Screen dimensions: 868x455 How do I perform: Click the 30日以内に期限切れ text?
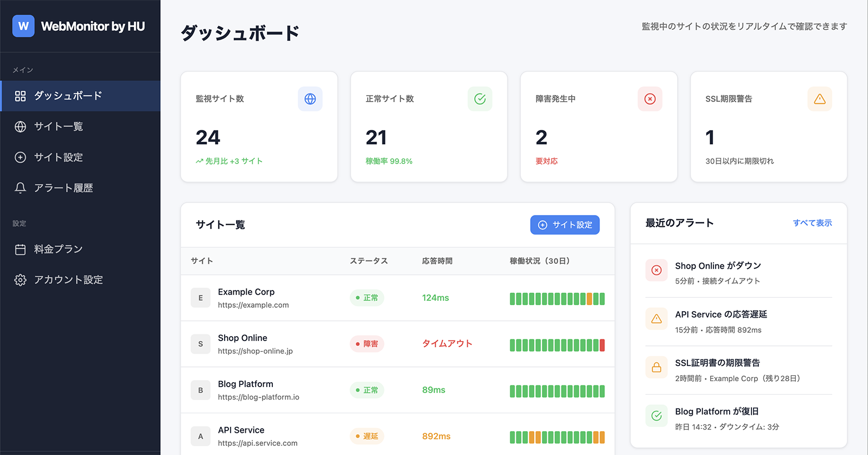(x=739, y=161)
